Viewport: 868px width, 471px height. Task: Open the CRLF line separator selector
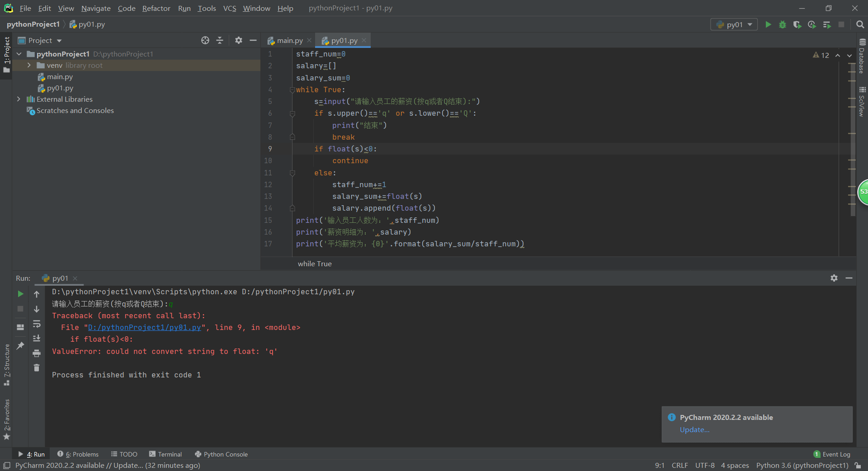[679, 466]
